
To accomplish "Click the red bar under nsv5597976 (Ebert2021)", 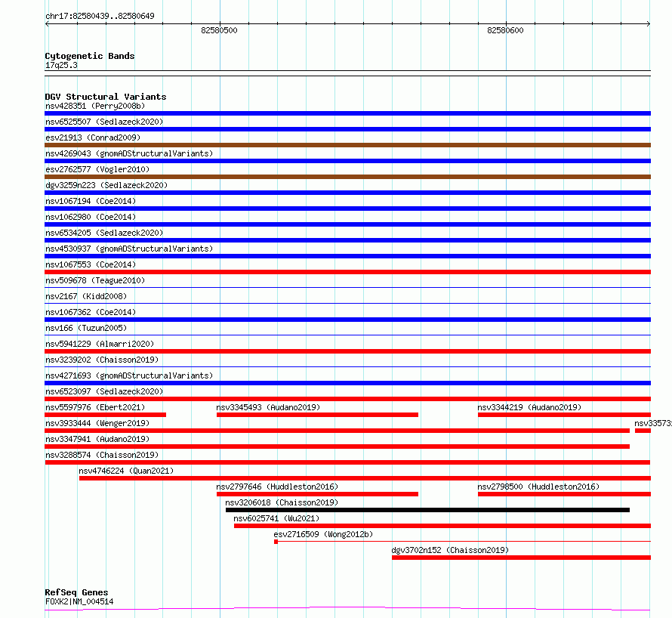I will 106,415.
